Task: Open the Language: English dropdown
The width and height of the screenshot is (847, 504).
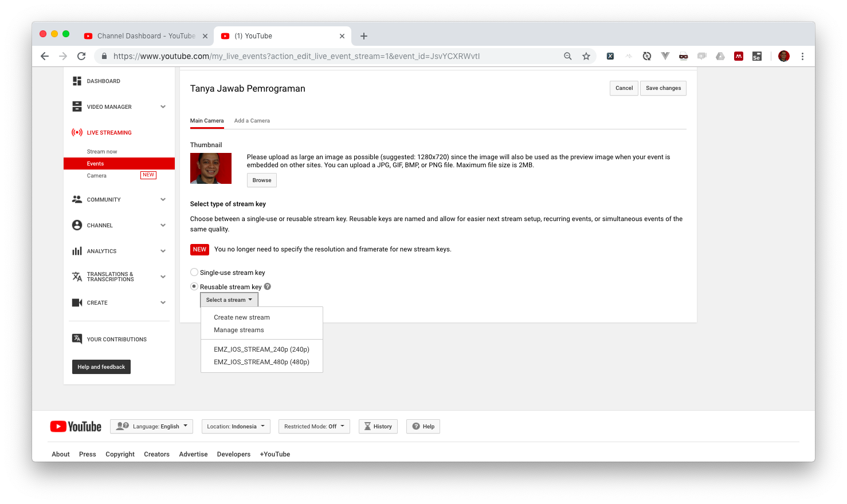Action: point(152,426)
